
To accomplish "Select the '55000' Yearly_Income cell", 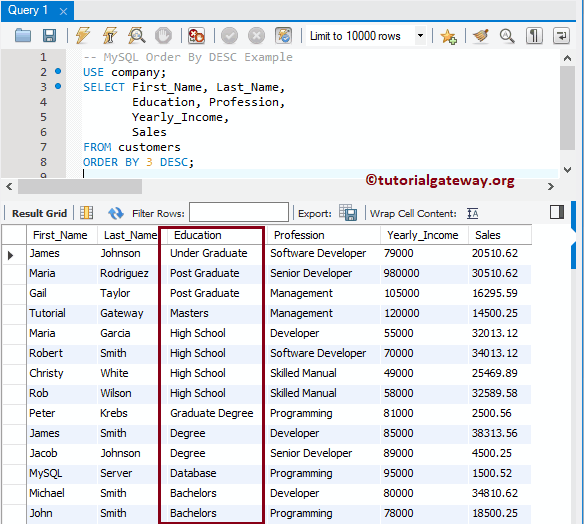I will 424,333.
